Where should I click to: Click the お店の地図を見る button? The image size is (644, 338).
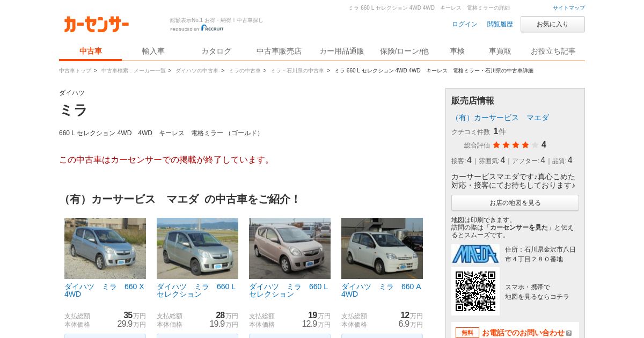click(x=515, y=203)
